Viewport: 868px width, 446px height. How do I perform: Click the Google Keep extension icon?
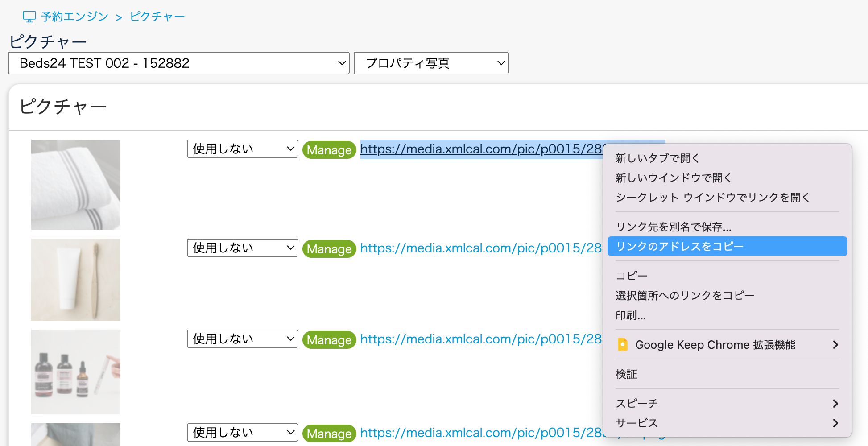622,345
